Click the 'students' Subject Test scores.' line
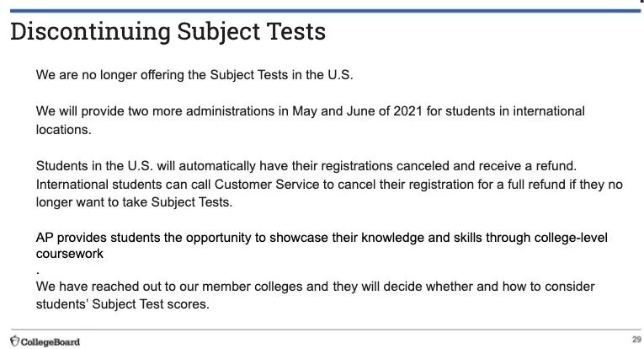644x349 pixels. point(122,302)
